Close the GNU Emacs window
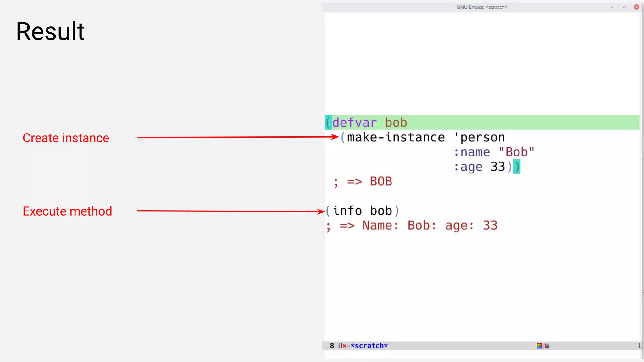Screen dimensions: 644x362 pos(636,7)
